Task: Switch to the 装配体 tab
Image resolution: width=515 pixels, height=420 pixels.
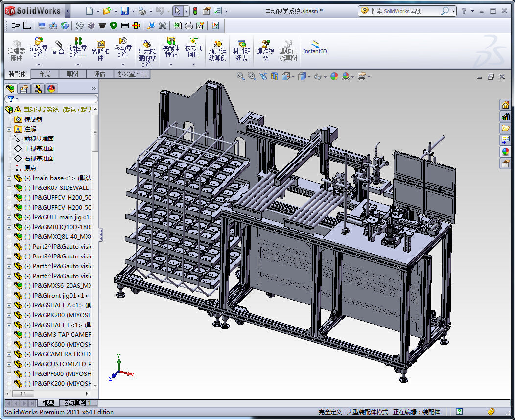Action: (x=18, y=74)
